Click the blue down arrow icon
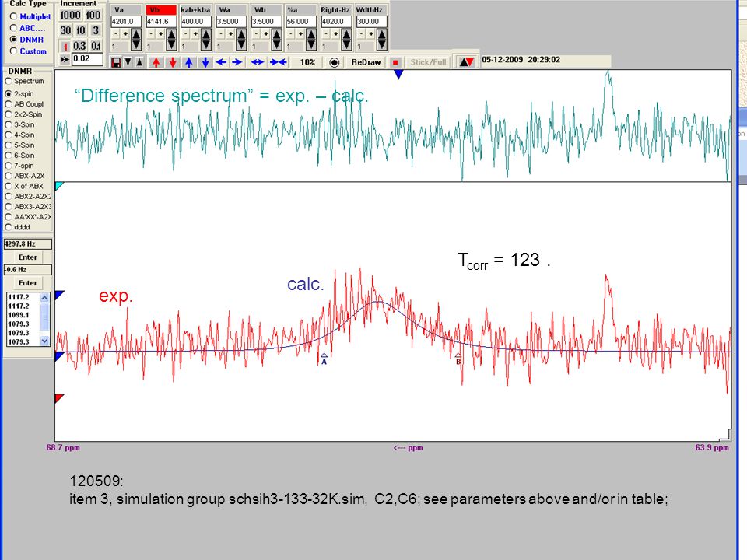Image resolution: width=747 pixels, height=560 pixels. pos(205,62)
